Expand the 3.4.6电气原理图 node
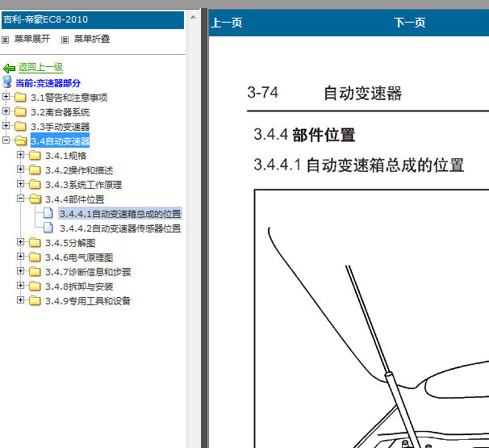Screen dimensions: 489x448 [20, 257]
